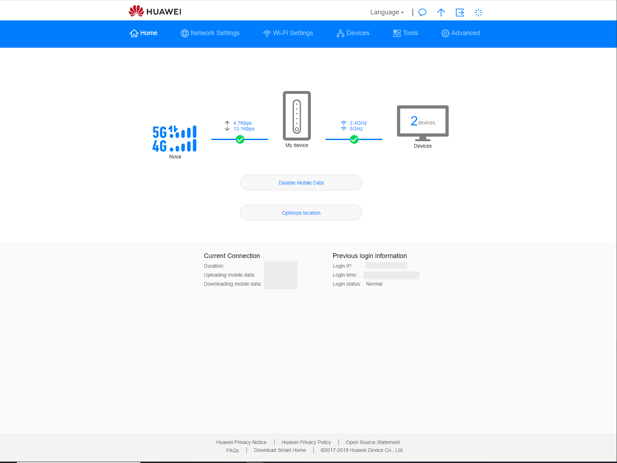Click the Optimize location button
Viewport: 617px width, 463px height.
(x=301, y=213)
